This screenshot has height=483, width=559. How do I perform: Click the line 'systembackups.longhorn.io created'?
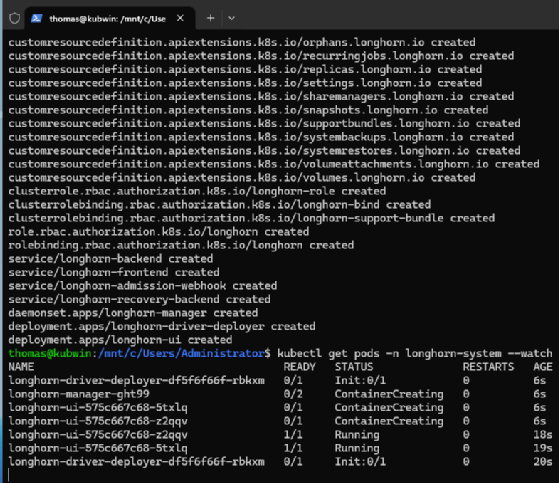(261, 137)
